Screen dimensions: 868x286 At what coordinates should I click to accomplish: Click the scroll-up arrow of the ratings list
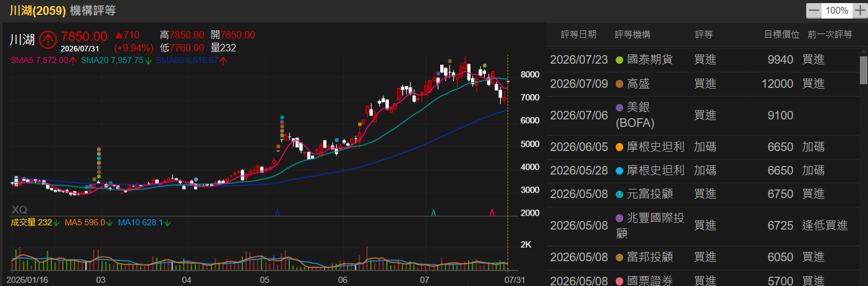tap(864, 51)
